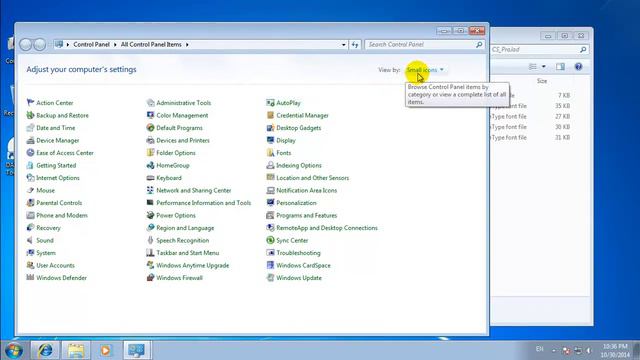Open Getting Started link

pyautogui.click(x=56, y=165)
